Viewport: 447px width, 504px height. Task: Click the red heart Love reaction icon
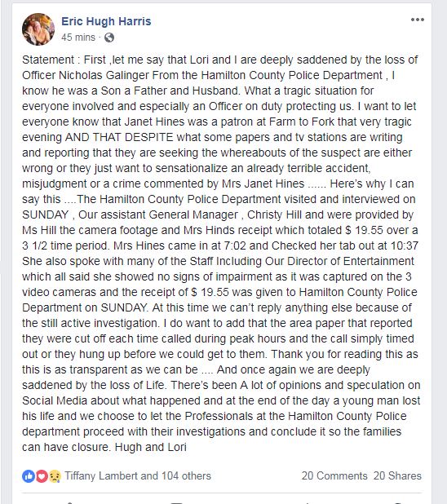[42, 476]
